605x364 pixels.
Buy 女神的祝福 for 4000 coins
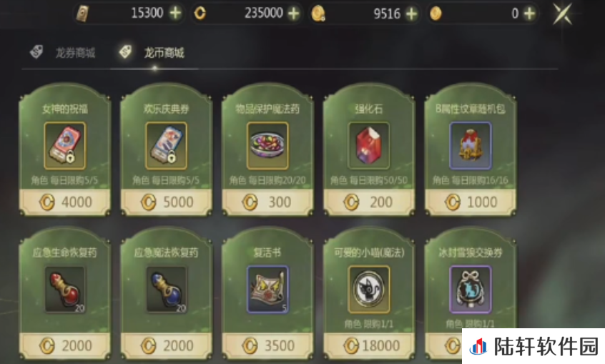tap(65, 202)
